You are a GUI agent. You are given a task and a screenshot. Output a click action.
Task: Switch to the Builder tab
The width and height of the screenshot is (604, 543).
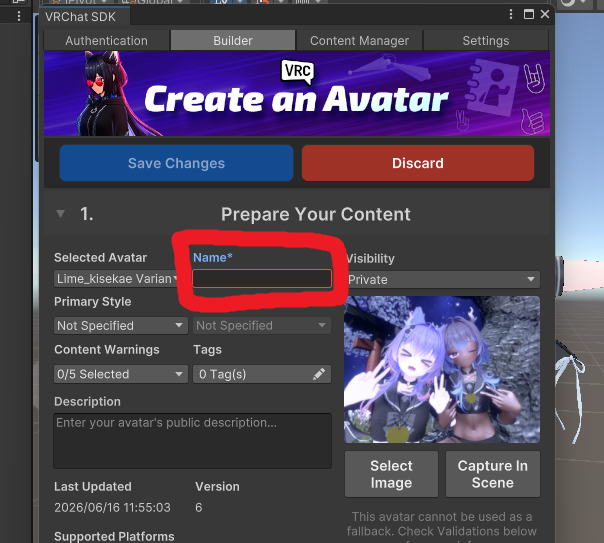(x=233, y=40)
